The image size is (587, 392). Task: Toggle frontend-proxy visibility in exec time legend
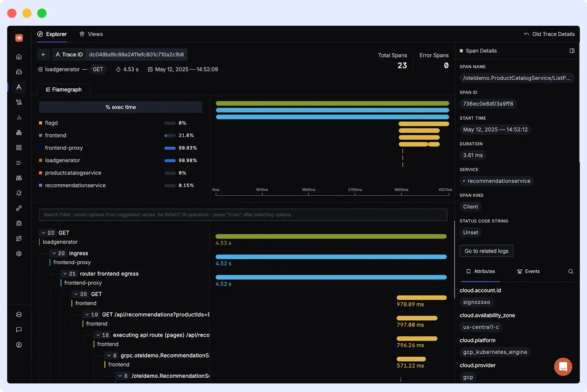pyautogui.click(x=63, y=148)
